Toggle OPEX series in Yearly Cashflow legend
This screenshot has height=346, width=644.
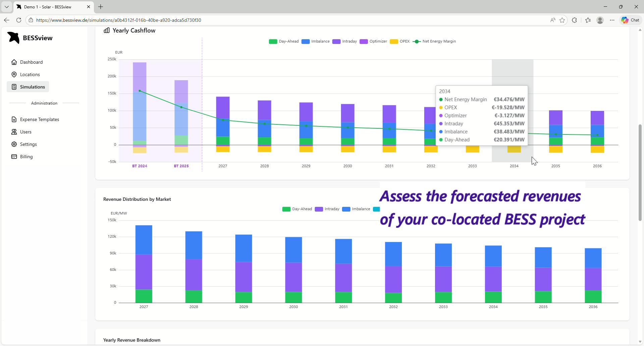tap(400, 42)
